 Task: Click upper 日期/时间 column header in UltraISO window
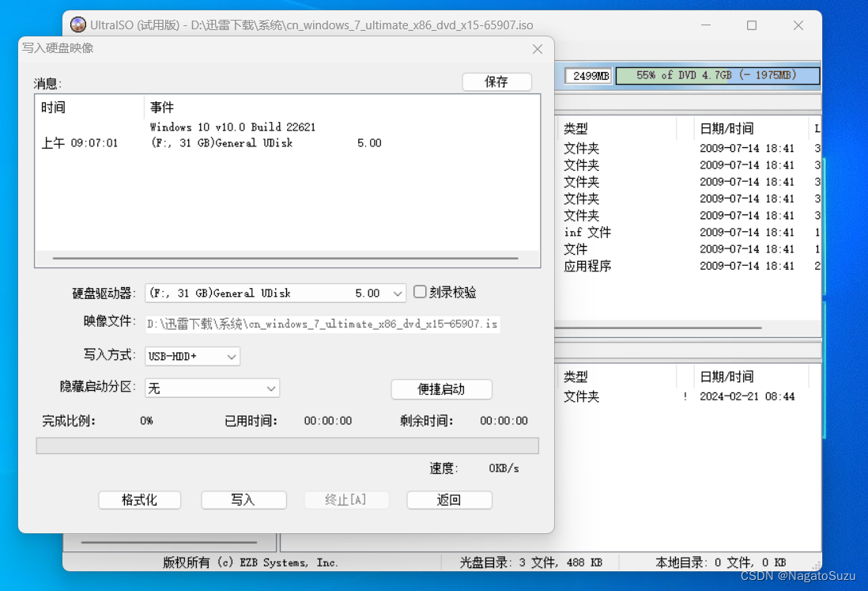point(750,128)
